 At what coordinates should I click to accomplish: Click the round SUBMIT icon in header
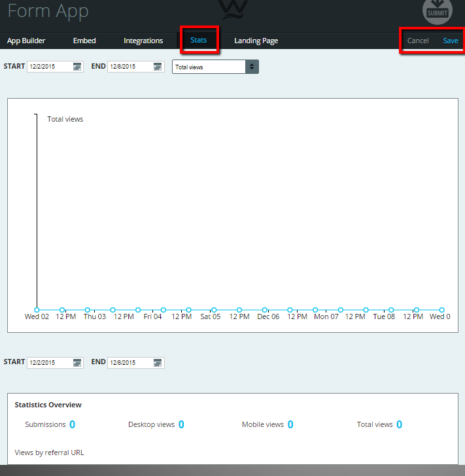[438, 10]
